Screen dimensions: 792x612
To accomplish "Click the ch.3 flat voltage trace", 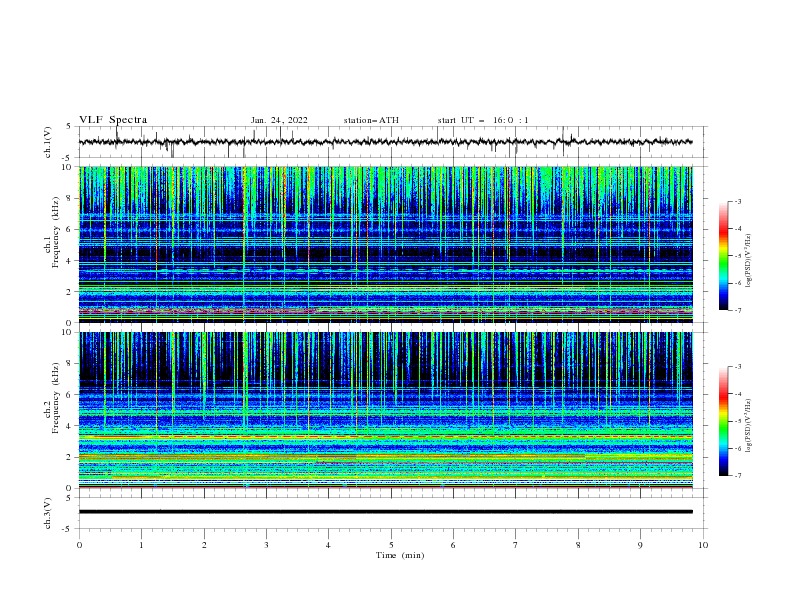I will coord(385,512).
